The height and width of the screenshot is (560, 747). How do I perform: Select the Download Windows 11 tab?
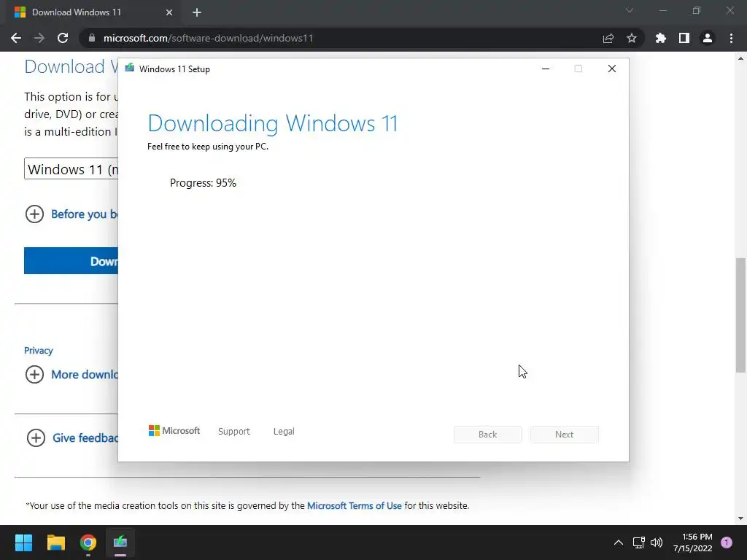[94, 12]
